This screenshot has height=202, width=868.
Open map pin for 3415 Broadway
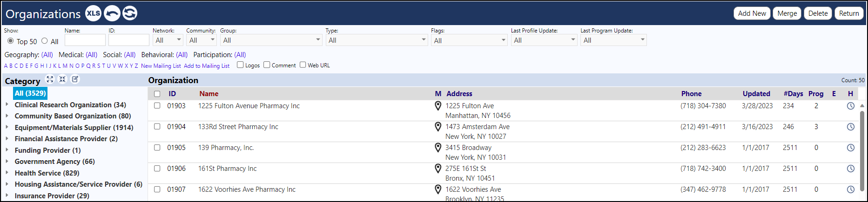click(x=438, y=148)
